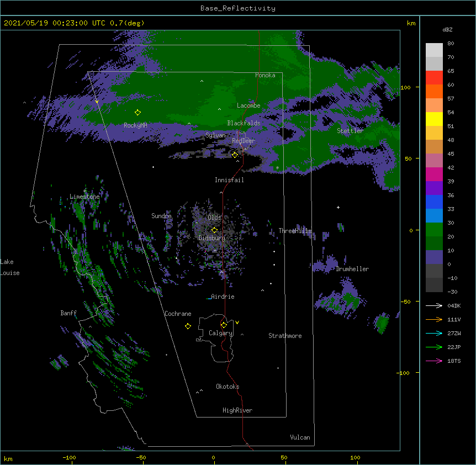This screenshot has height=465, width=476.
Task: Click the Limestone label
Action: pos(84,197)
